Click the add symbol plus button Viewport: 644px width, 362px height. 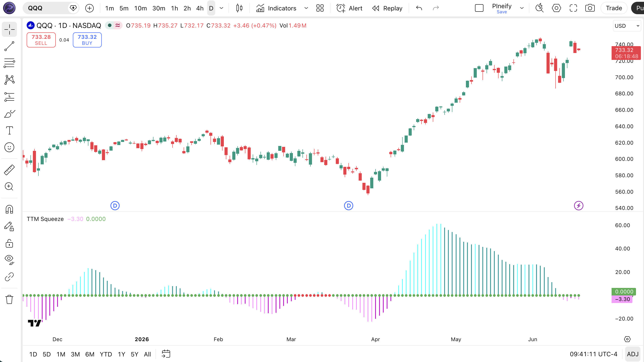click(89, 8)
